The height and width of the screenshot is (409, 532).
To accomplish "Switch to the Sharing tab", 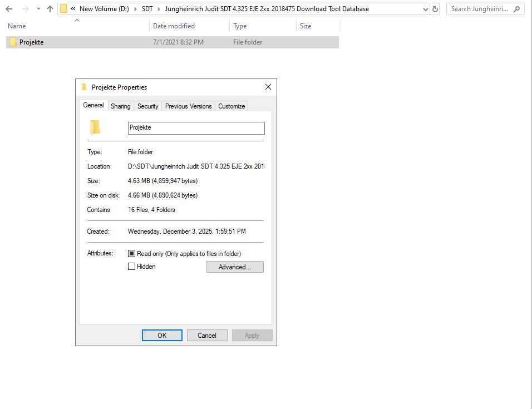I will coord(120,106).
